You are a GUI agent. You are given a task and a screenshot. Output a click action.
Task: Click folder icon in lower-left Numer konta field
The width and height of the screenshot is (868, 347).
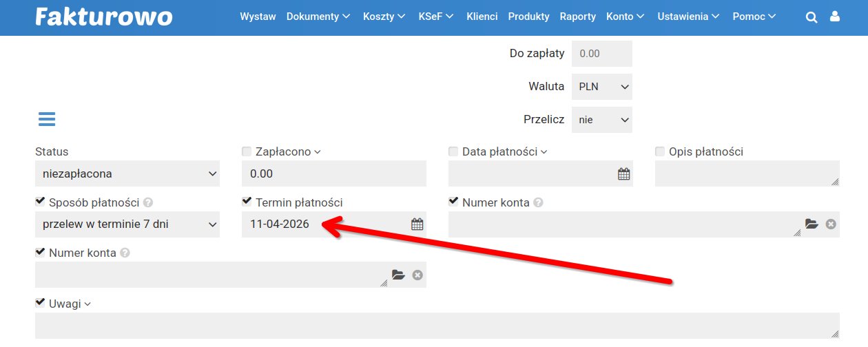point(398,275)
